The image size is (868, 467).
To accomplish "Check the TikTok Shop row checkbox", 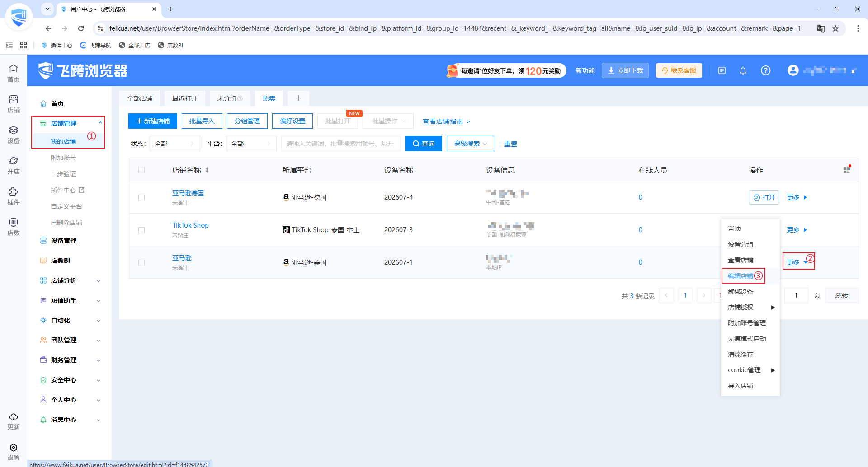I will pos(142,230).
